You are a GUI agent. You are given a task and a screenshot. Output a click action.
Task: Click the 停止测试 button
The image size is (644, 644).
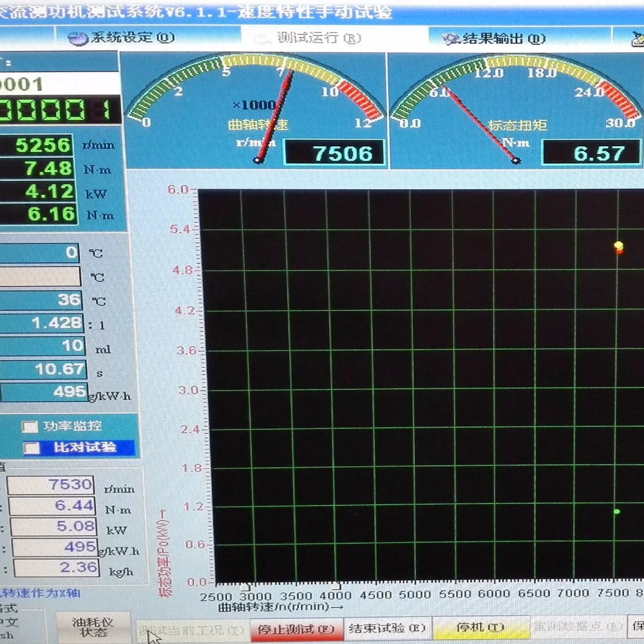[296, 629]
